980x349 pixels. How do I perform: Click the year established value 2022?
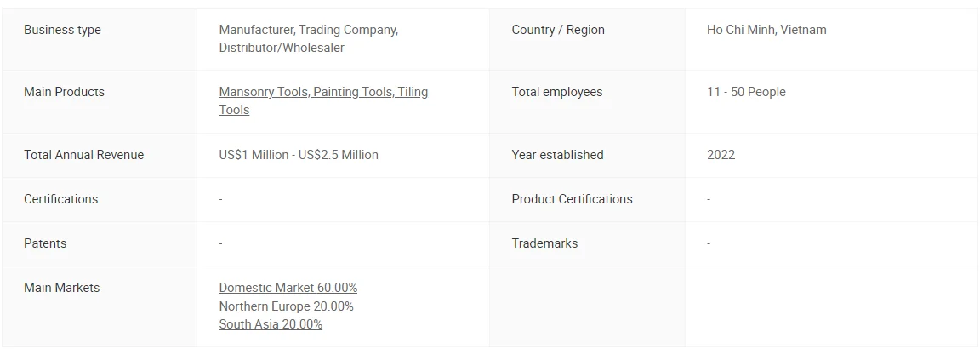pos(721,155)
